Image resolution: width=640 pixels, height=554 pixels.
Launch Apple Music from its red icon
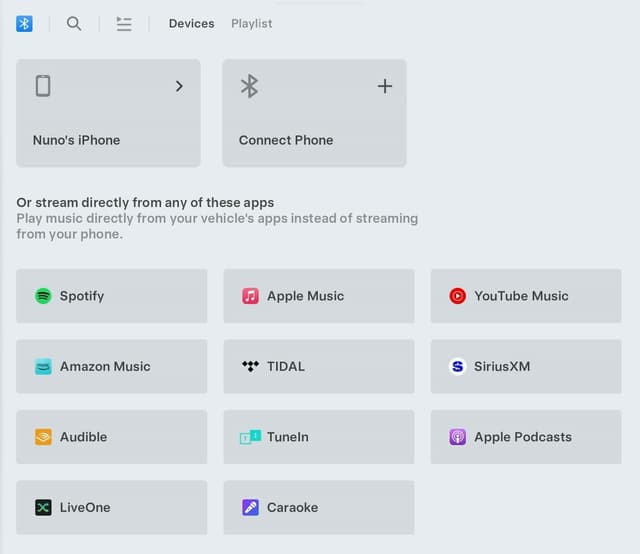[x=250, y=296]
